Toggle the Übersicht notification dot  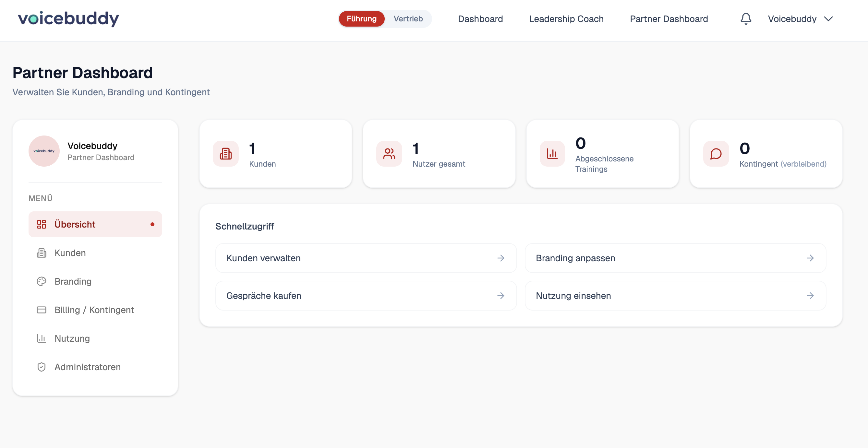pyautogui.click(x=153, y=224)
